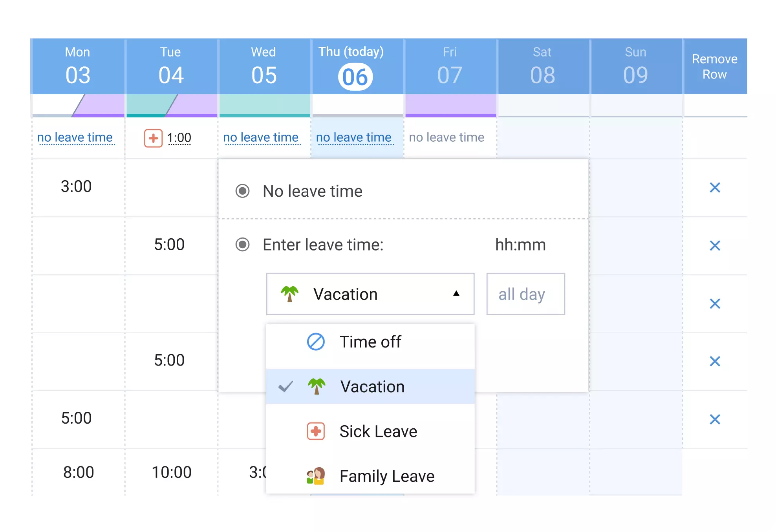The width and height of the screenshot is (776, 532).
Task: Remove the first row with the X icon
Action: pyautogui.click(x=715, y=188)
